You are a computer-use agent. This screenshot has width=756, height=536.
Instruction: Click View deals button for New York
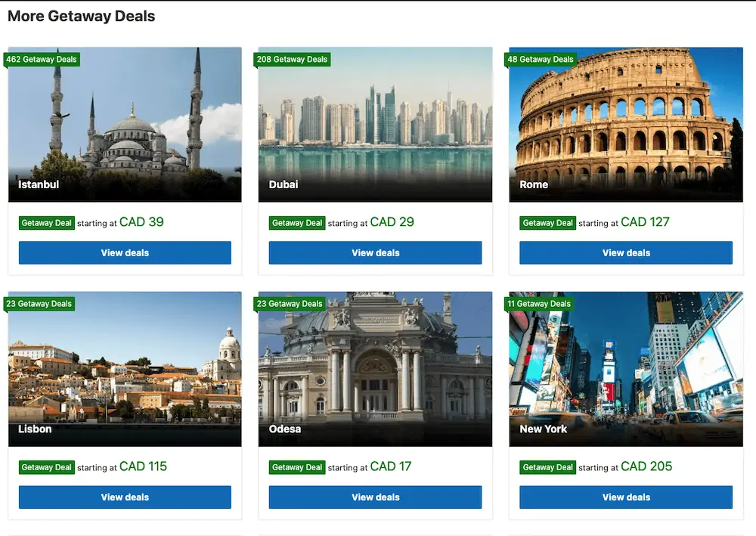point(626,497)
